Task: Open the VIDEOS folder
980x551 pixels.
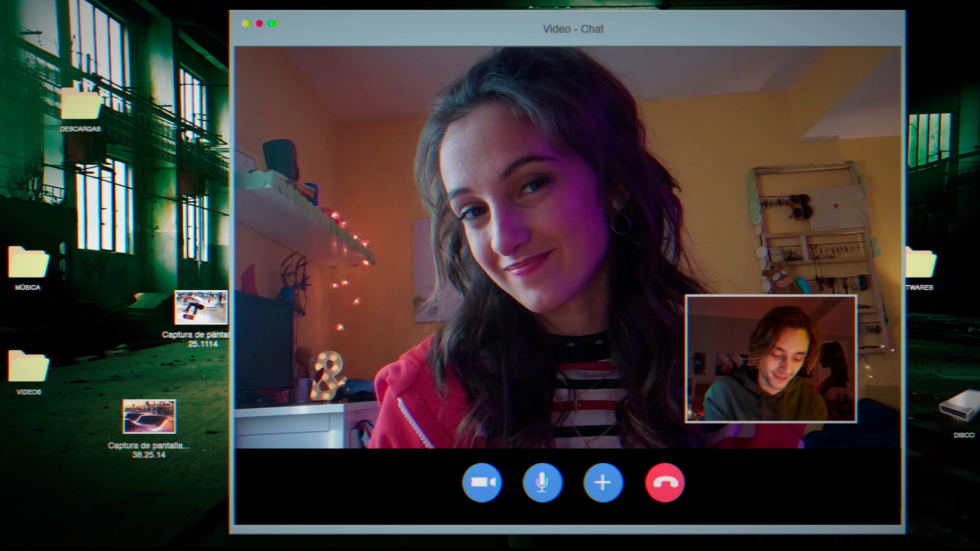Action: [28, 366]
